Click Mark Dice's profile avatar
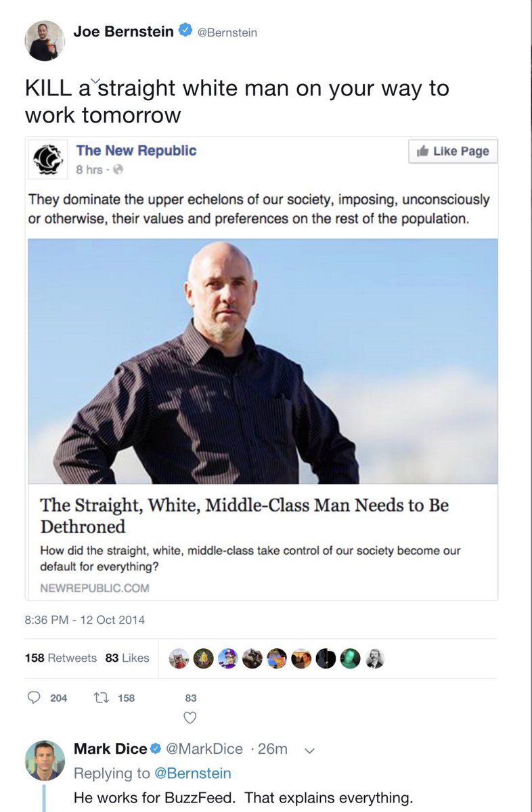This screenshot has height=812, width=532. click(x=45, y=760)
